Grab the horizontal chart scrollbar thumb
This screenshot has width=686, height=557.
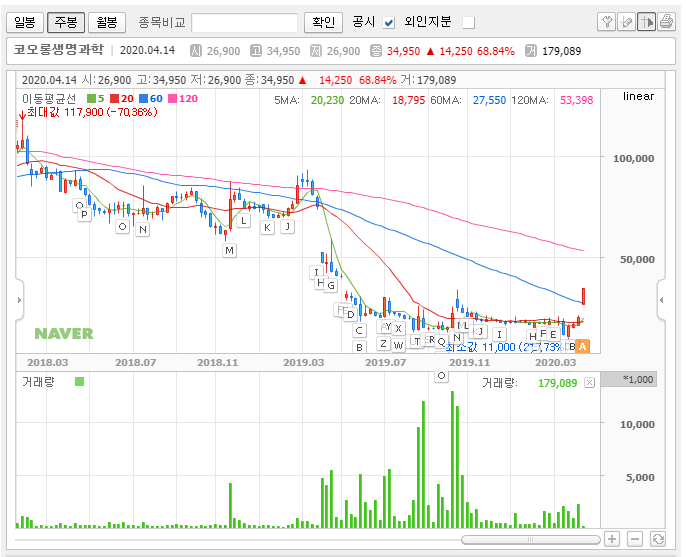pos(531,539)
